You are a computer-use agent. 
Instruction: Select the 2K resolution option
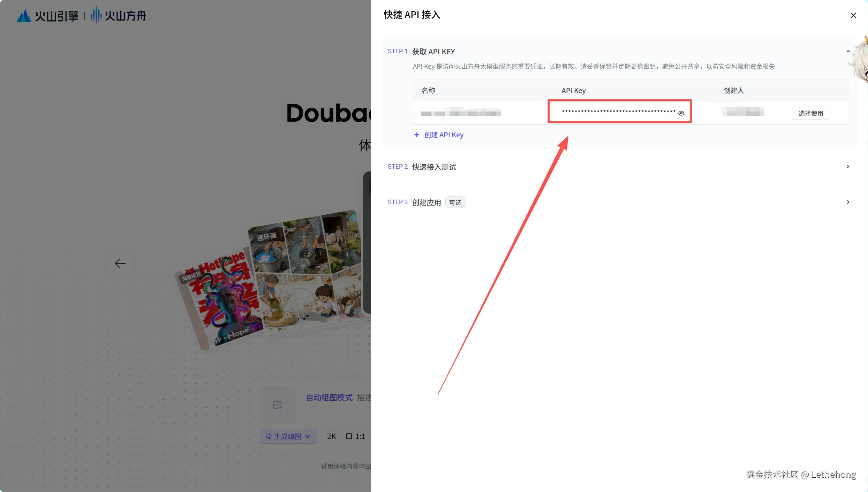331,436
